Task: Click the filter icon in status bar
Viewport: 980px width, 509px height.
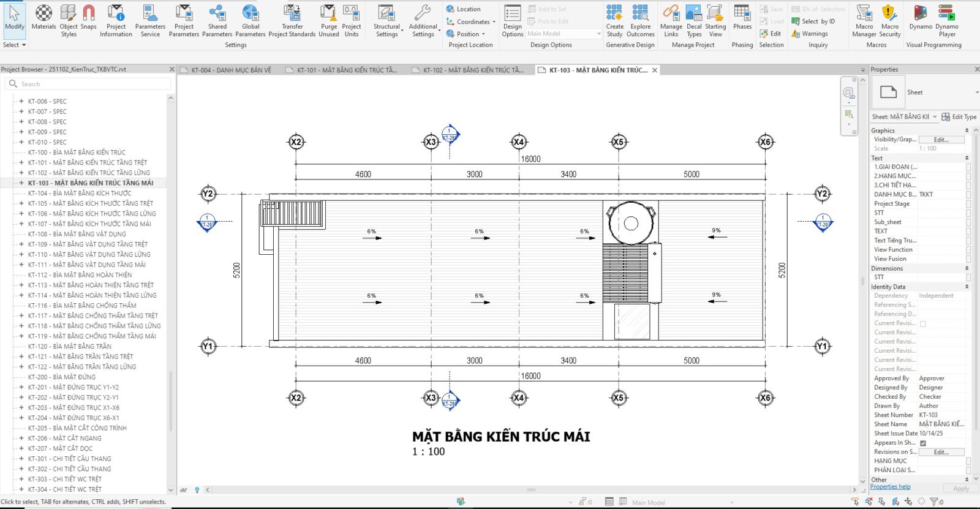Action: [x=935, y=502]
